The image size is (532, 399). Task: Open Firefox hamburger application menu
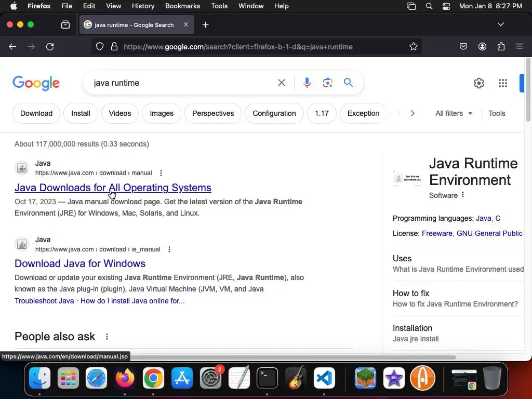pos(519,46)
